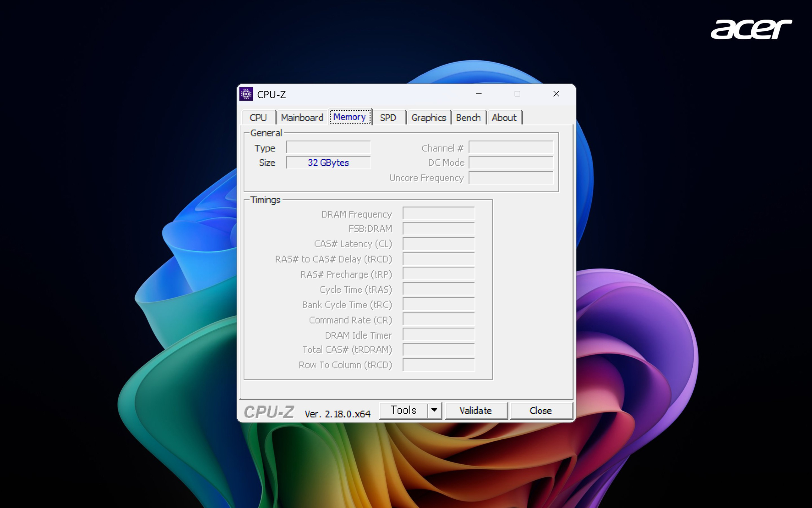Click the CPU-Z app icon in title bar
This screenshot has height=508, width=812.
pyautogui.click(x=246, y=94)
